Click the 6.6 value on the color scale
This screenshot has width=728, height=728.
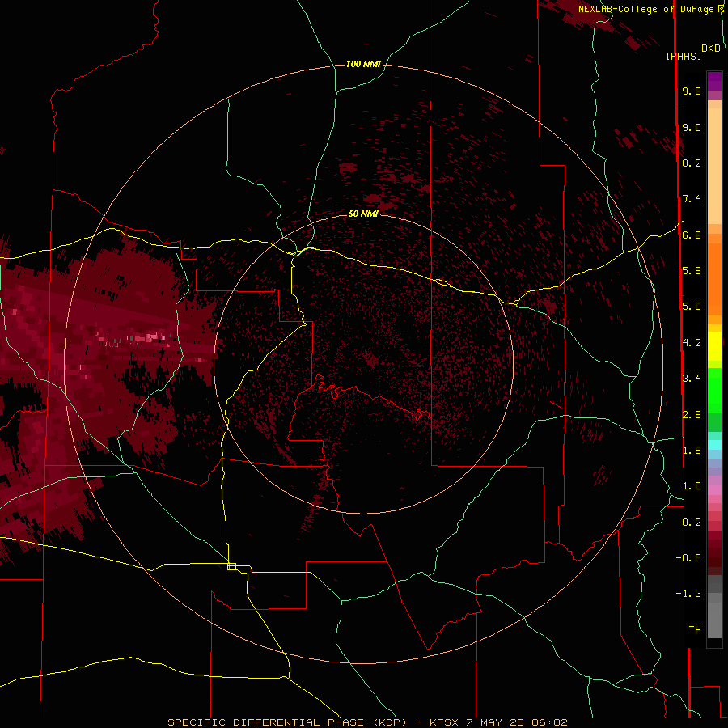[692, 235]
